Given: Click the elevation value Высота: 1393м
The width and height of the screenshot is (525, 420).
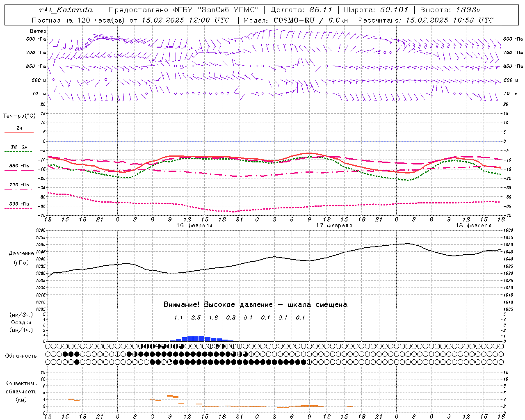Looking at the screenshot, I should pos(450,10).
